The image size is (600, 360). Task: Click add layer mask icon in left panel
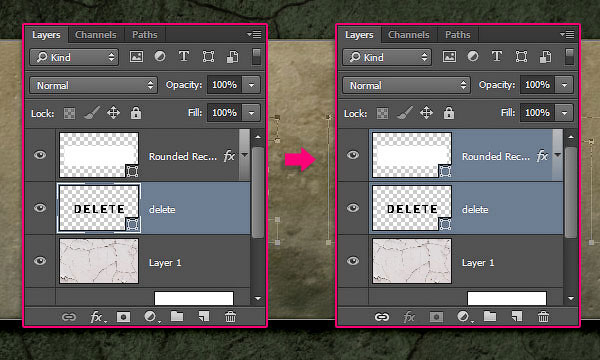tap(123, 317)
